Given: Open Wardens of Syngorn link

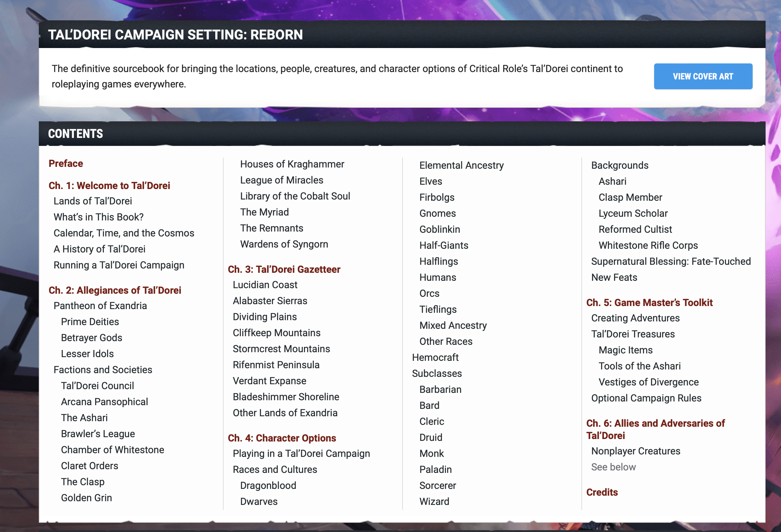Looking at the screenshot, I should [284, 244].
